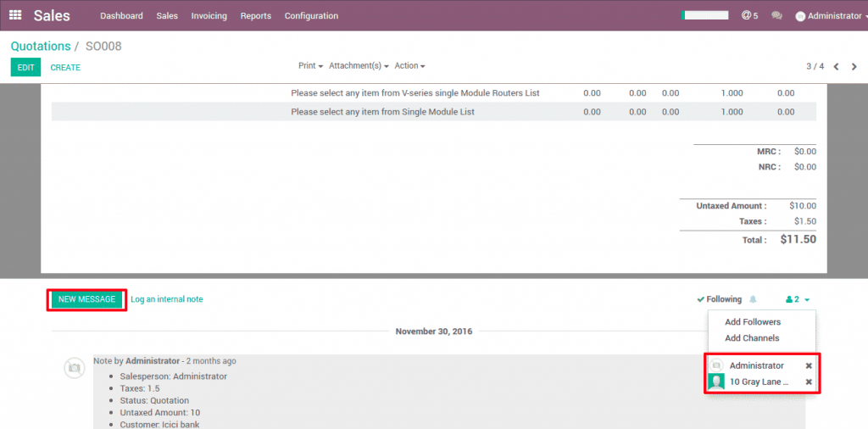Screen dimensions: 868x429
Task: Click the message author avatar icon
Action: coord(75,367)
